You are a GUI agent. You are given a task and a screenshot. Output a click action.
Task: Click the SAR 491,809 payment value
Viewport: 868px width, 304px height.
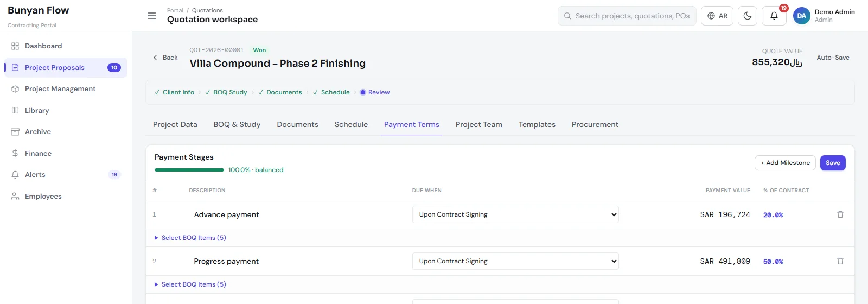725,261
